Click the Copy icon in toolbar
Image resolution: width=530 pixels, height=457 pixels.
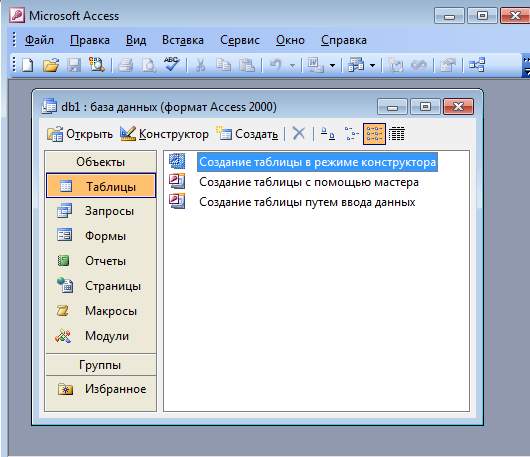(x=223, y=65)
